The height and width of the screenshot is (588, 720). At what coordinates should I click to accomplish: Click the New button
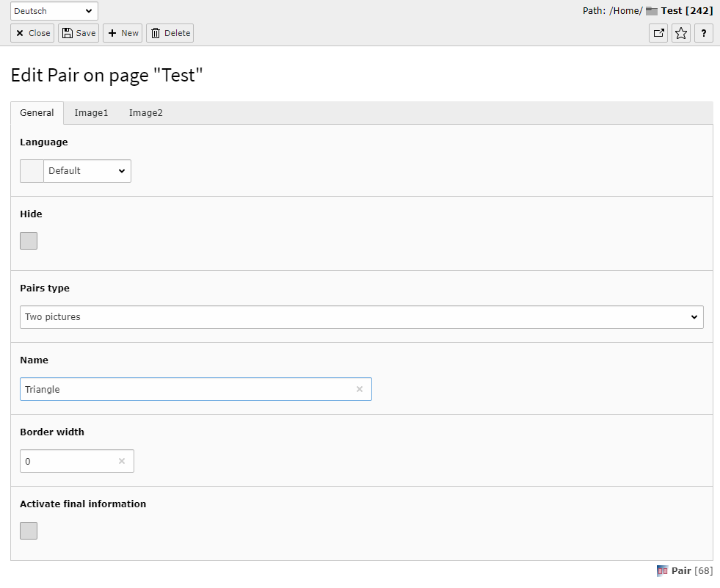pos(123,33)
